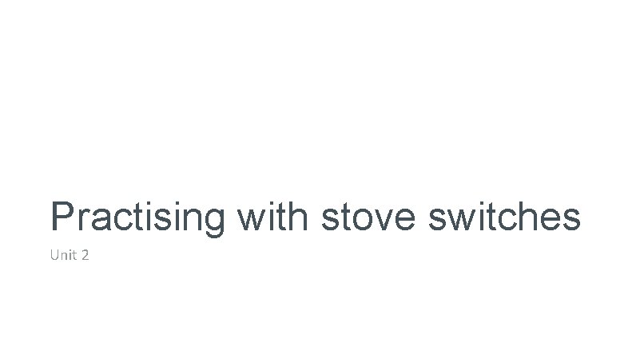Image resolution: width=644 pixels, height=363 pixels.
Task: Click the word 'with' in the title
Action: [272, 215]
